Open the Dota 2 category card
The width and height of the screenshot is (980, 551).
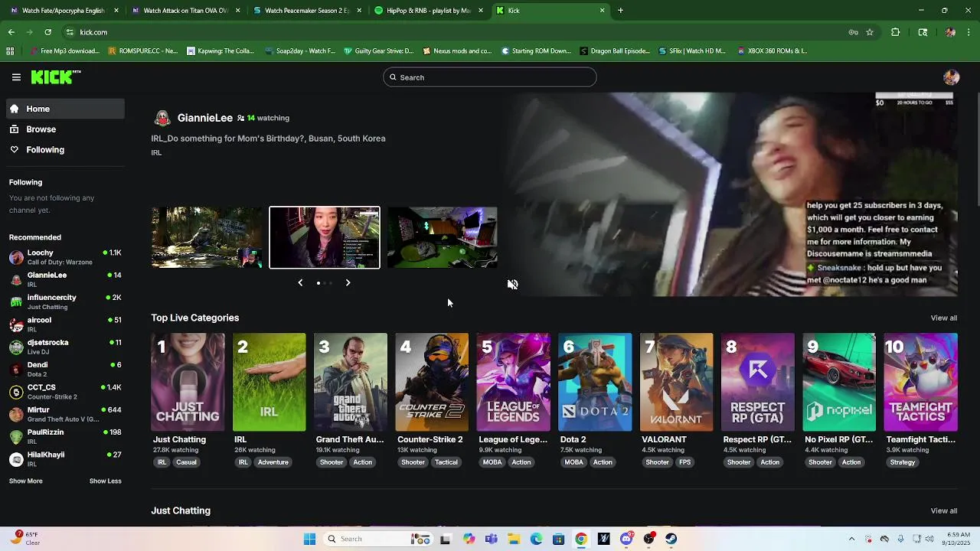(595, 382)
